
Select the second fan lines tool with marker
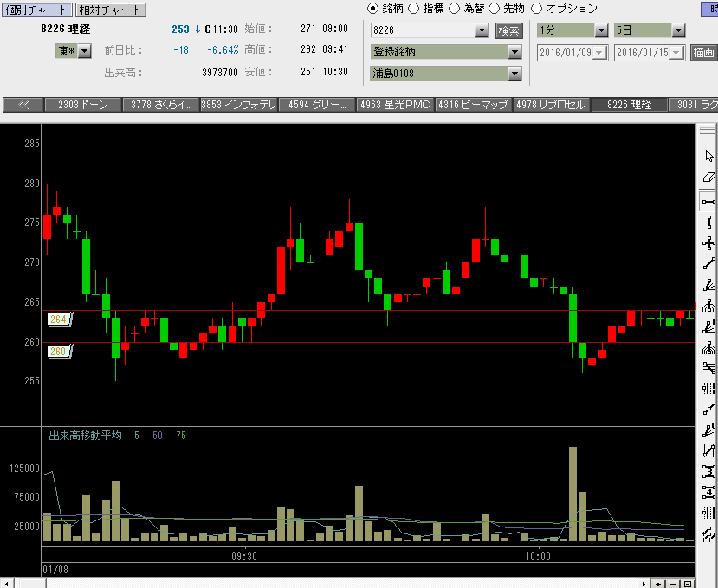coord(708,327)
